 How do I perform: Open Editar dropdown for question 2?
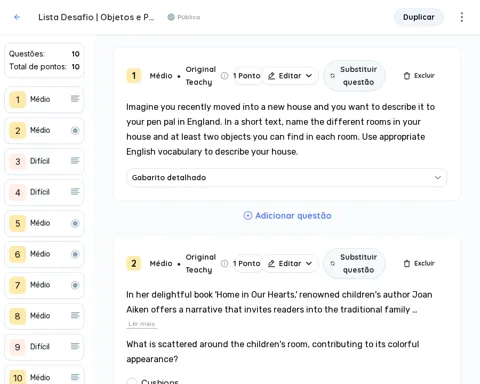(x=290, y=263)
